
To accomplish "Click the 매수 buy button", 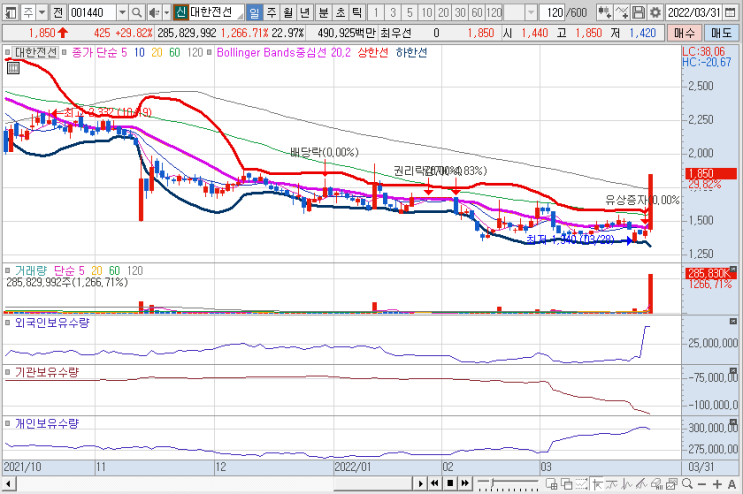I will pos(684,33).
